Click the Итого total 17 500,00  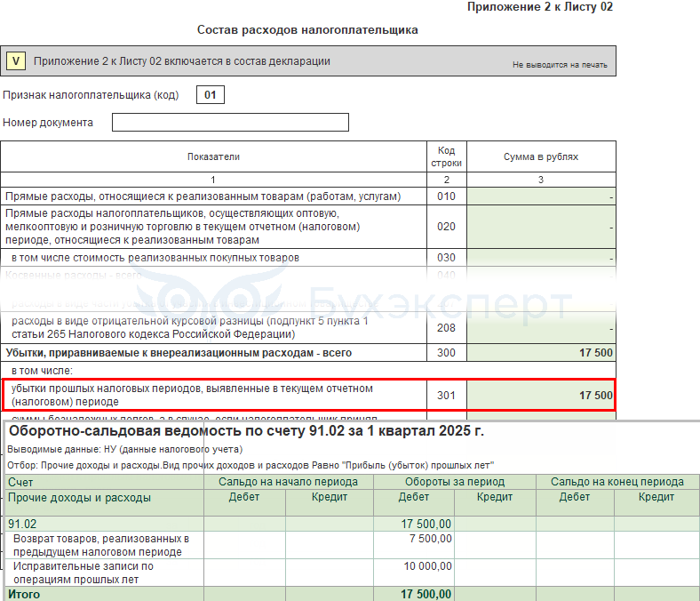[x=426, y=594]
